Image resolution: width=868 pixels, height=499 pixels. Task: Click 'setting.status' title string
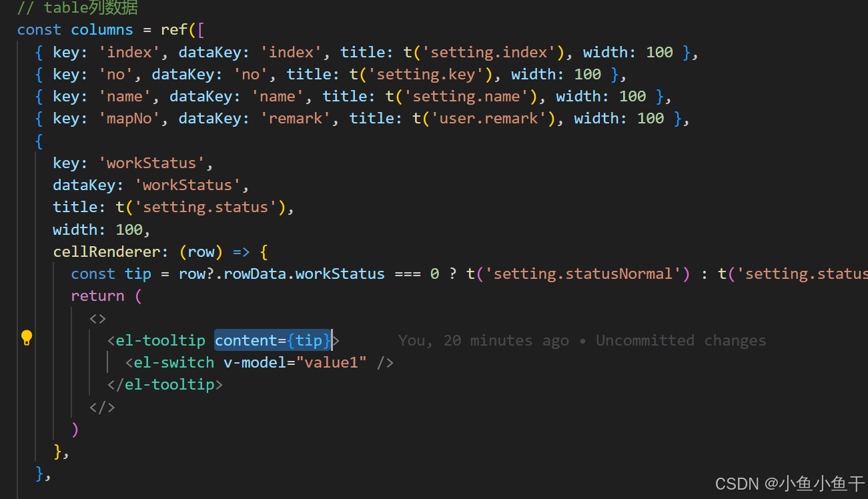click(x=205, y=207)
